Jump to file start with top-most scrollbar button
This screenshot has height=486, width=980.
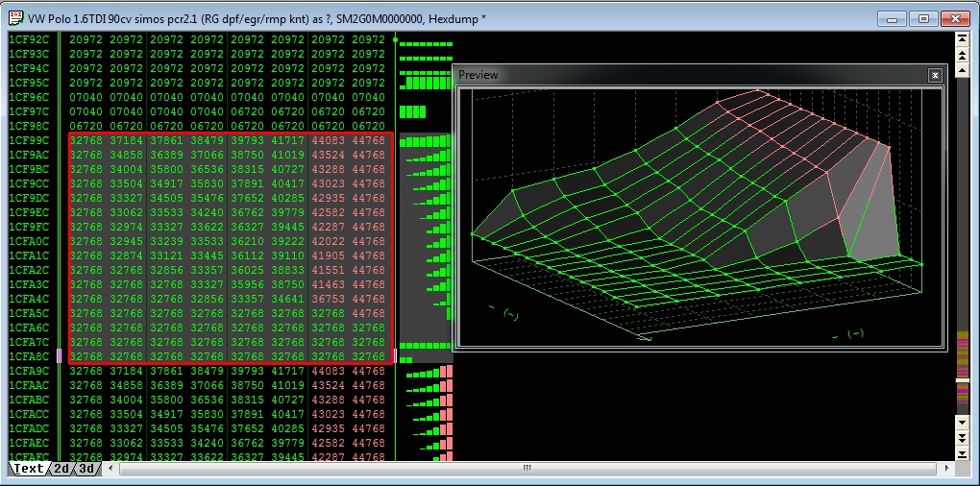963,39
